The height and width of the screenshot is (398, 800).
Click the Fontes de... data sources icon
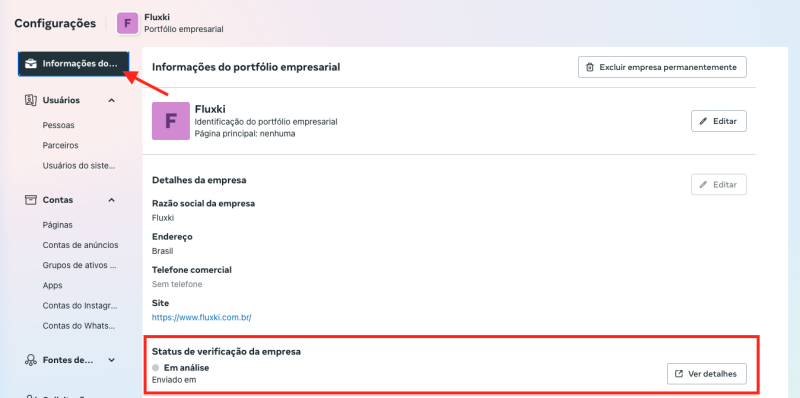coord(31,360)
